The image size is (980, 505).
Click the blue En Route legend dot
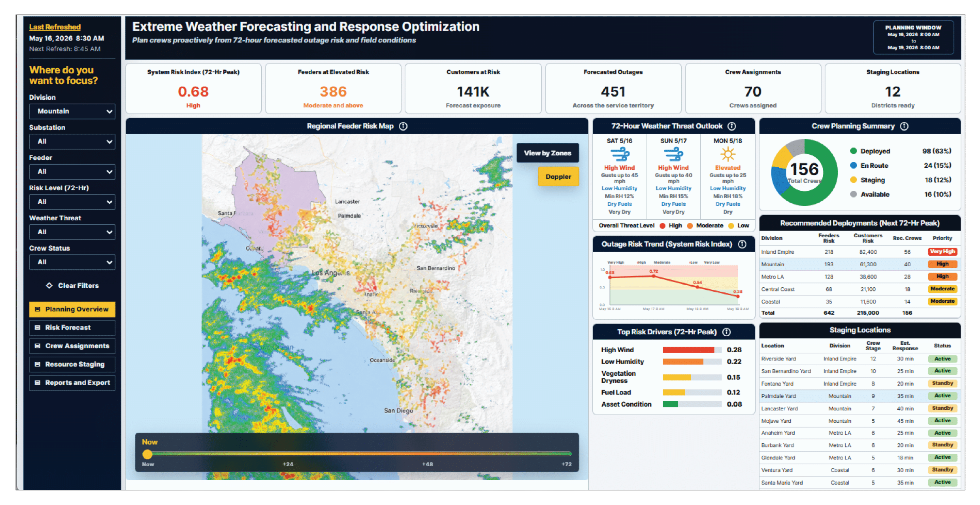tap(853, 165)
